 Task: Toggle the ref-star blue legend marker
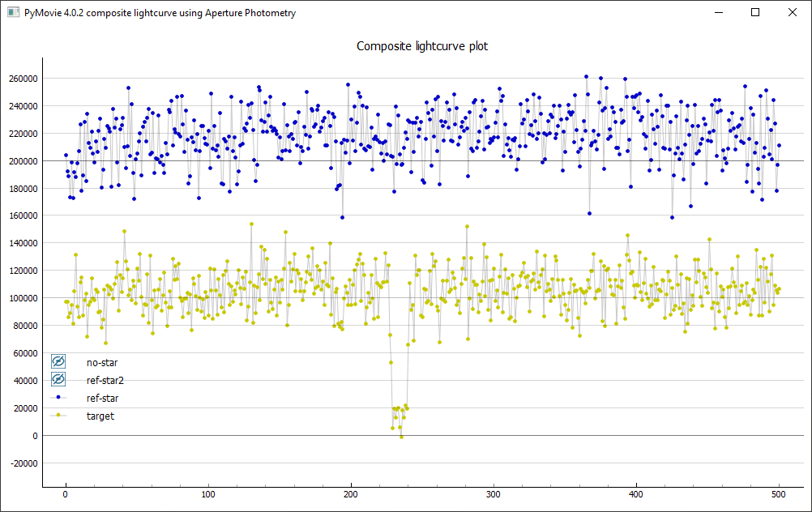click(x=58, y=398)
